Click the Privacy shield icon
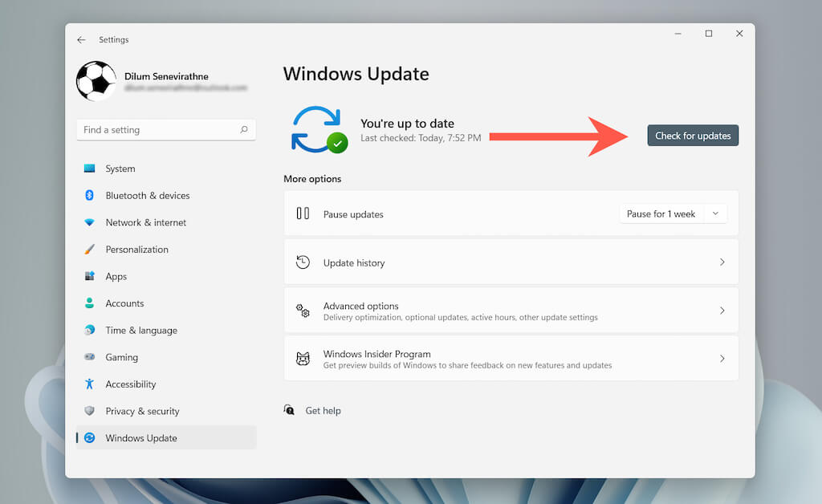This screenshot has width=822, height=504. [90, 411]
